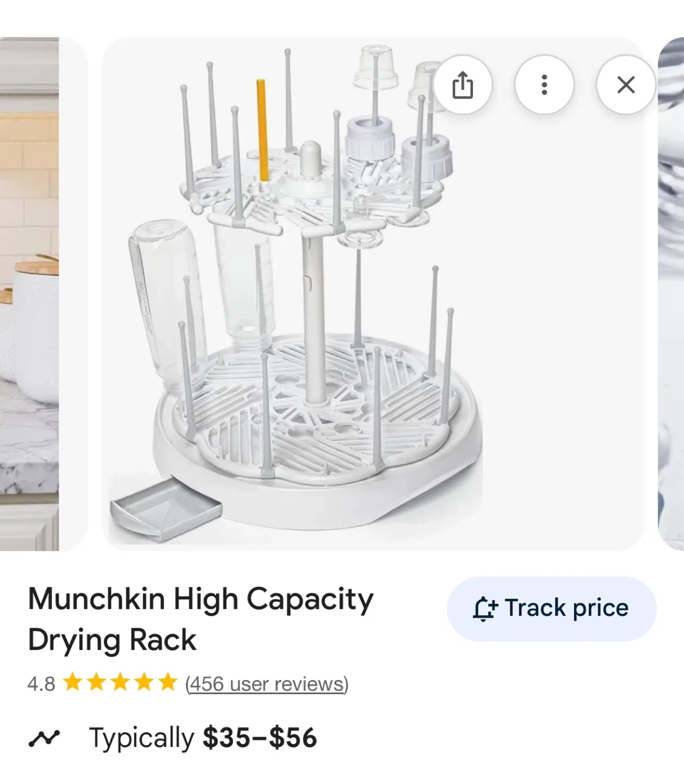Click the price trend line icon
The width and height of the screenshot is (684, 784).
44,738
